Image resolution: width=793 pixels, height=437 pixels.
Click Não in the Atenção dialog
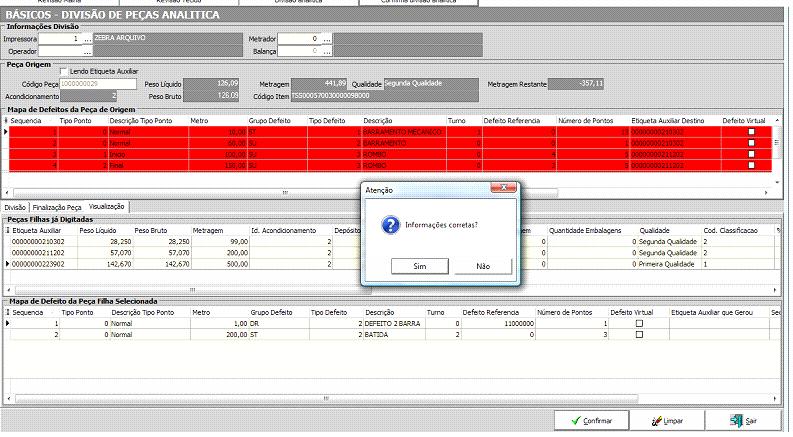tap(483, 267)
